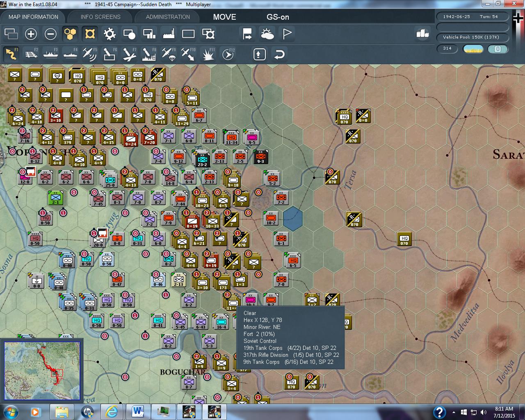This screenshot has height=420, width=525.
Task: Open the MAP INFORMATION tab
Action: [x=33, y=17]
